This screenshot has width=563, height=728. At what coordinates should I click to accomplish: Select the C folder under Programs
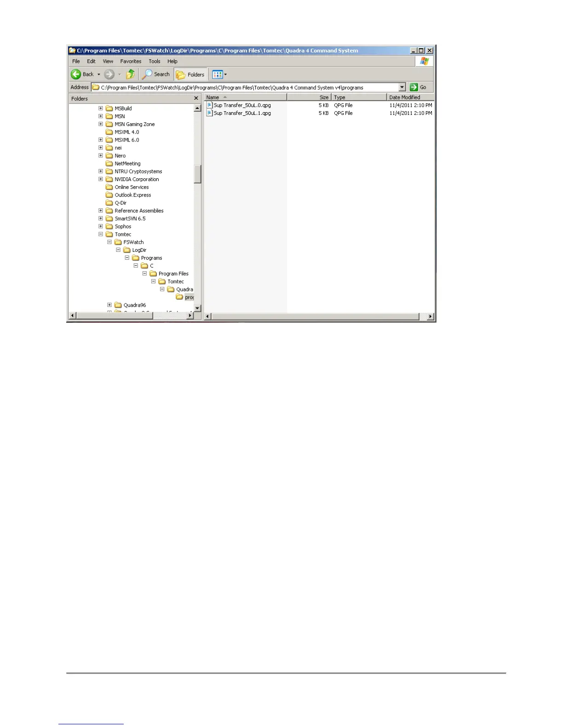(x=151, y=266)
